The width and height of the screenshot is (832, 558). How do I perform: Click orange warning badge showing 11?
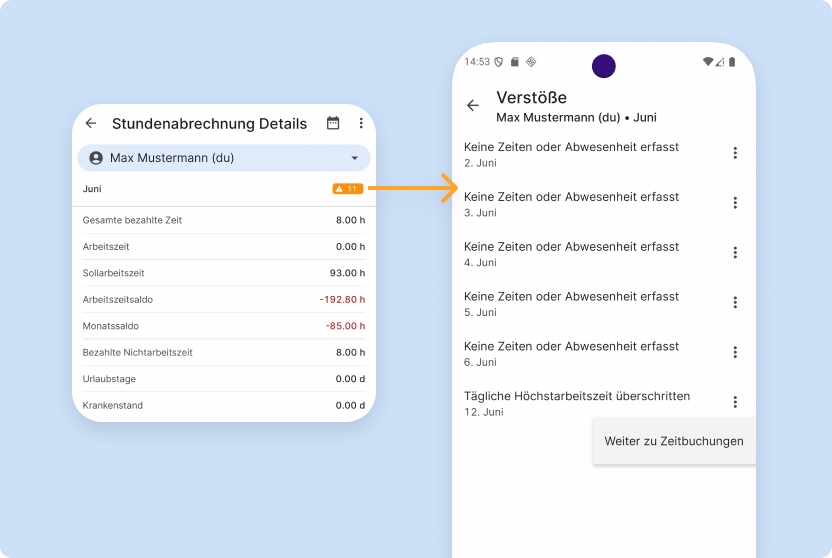tap(347, 188)
